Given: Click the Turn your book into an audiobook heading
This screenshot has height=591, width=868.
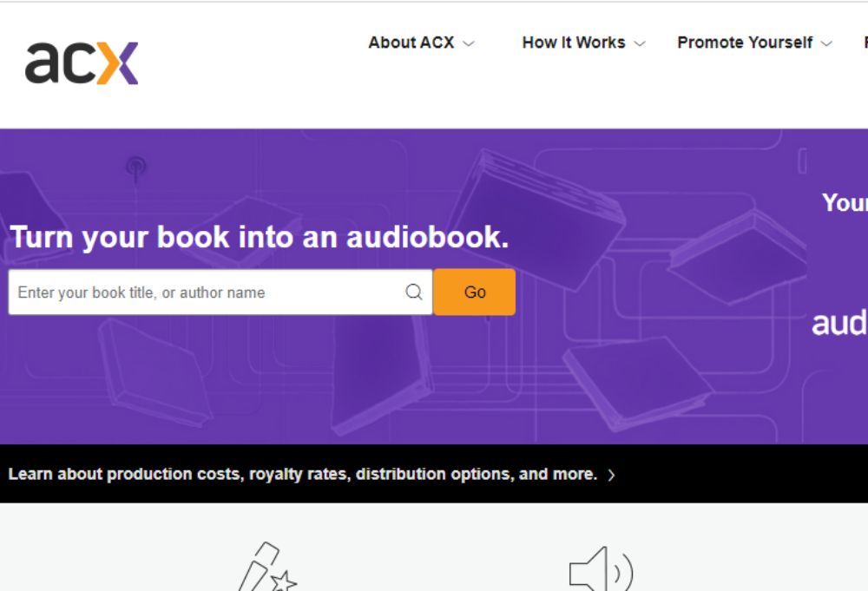Looking at the screenshot, I should 259,238.
